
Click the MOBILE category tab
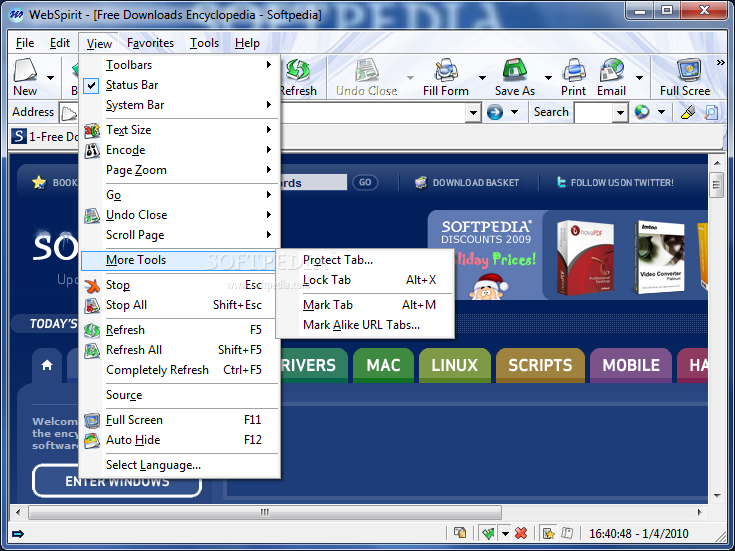[x=631, y=365]
